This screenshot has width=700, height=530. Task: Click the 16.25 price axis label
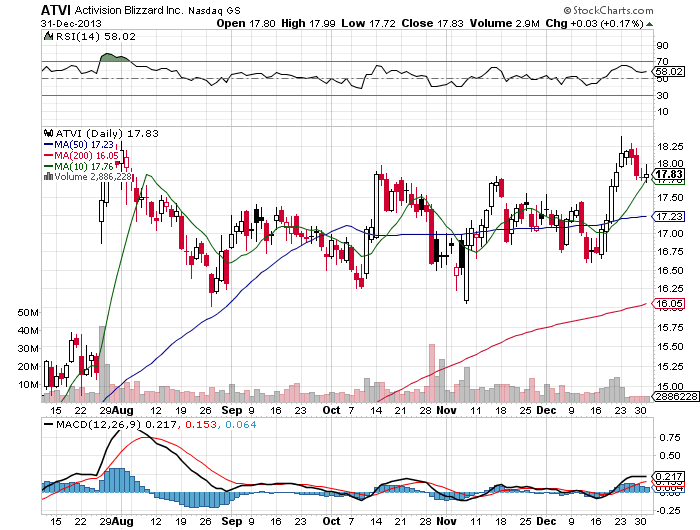tap(670, 288)
